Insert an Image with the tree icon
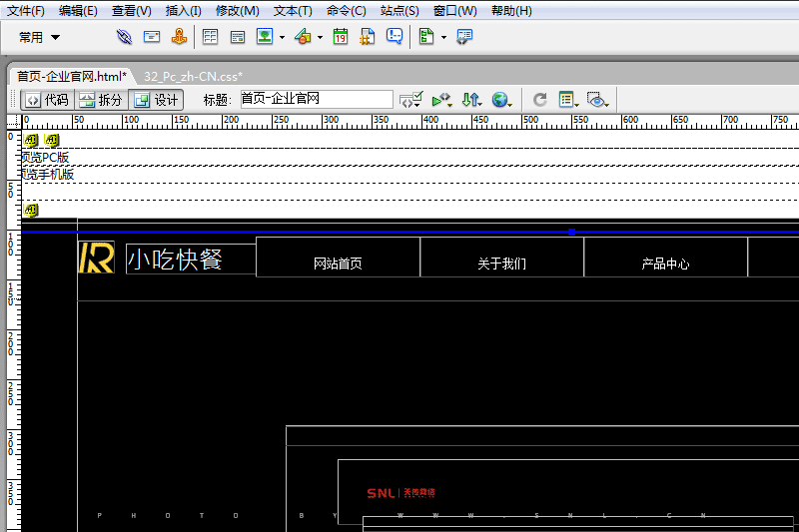This screenshot has width=799, height=532. coord(265,37)
